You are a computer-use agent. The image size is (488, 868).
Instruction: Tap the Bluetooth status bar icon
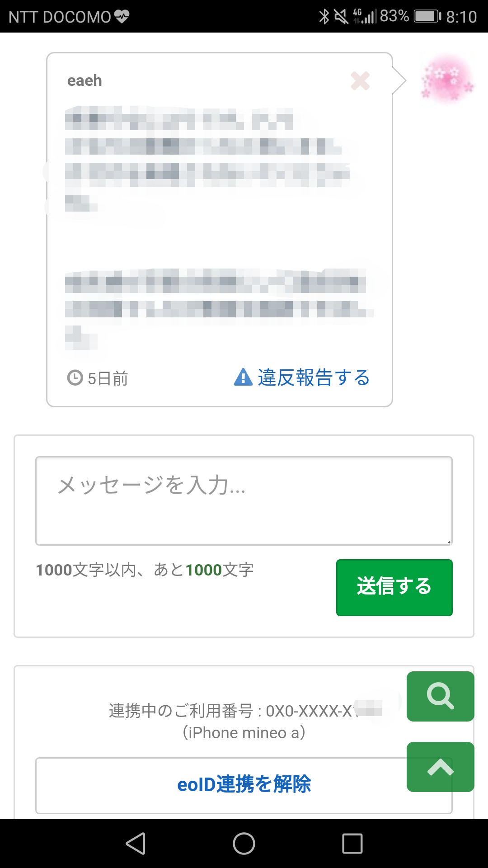(324, 17)
